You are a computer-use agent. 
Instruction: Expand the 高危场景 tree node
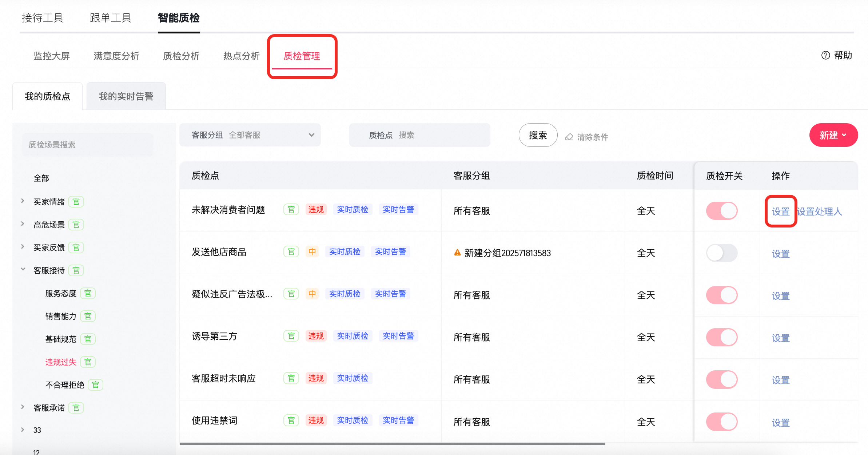[23, 224]
